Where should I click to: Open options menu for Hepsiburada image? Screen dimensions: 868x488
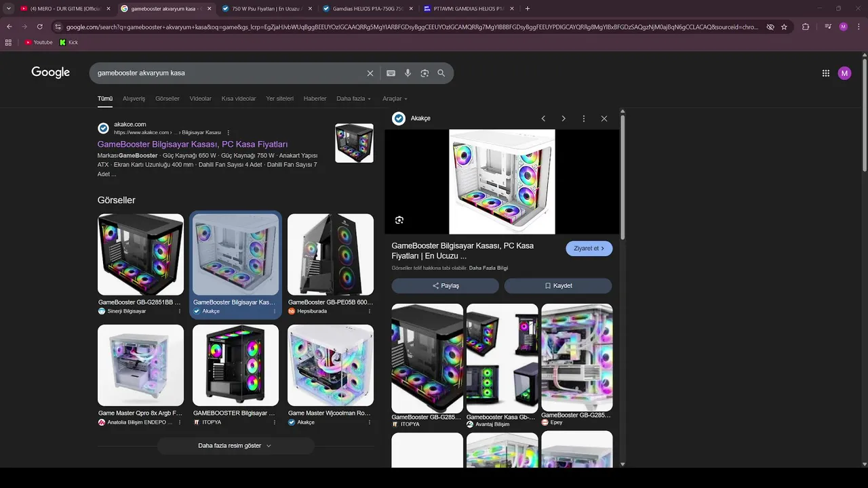370,311
